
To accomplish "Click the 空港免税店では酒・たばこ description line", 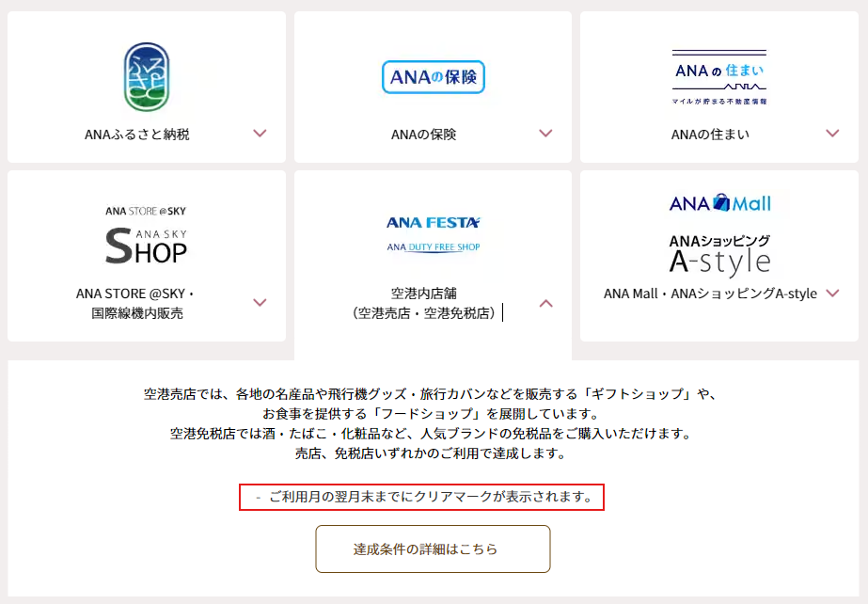I will pos(432,434).
